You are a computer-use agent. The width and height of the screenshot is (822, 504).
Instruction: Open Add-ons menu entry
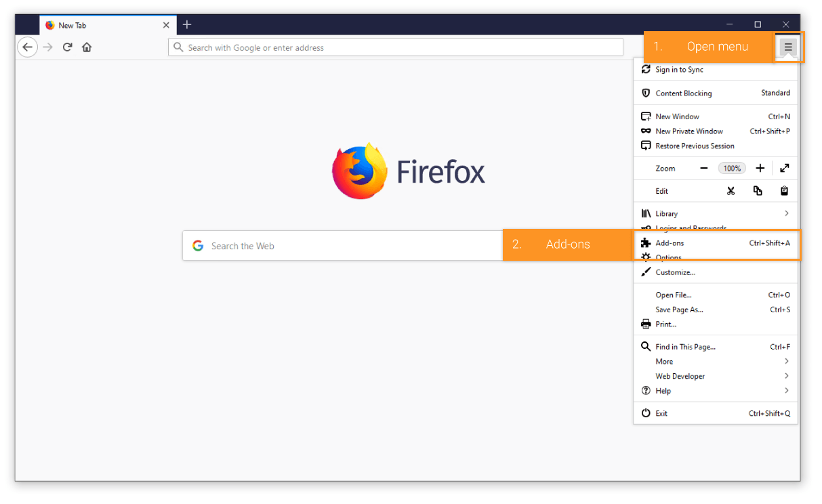[716, 243]
